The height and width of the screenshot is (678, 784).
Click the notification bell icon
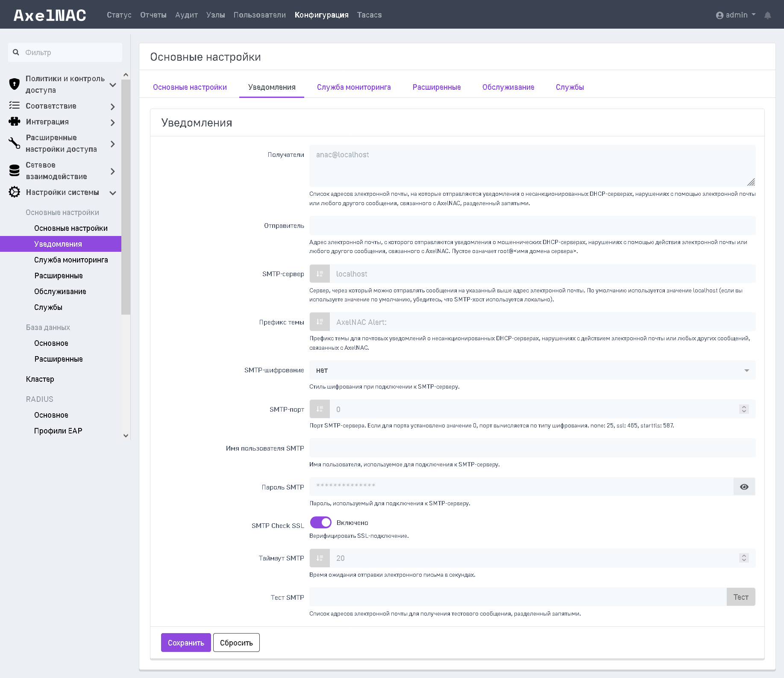(x=768, y=15)
